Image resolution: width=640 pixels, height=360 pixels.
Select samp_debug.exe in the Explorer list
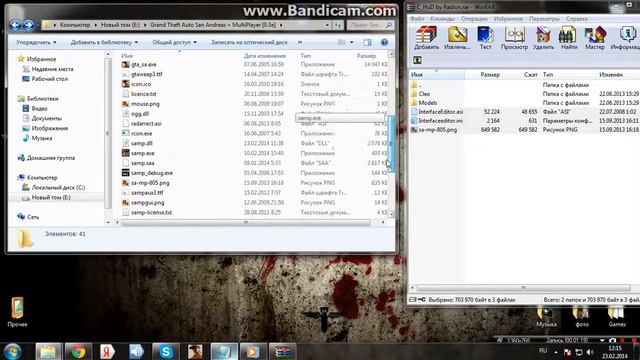(x=152, y=173)
